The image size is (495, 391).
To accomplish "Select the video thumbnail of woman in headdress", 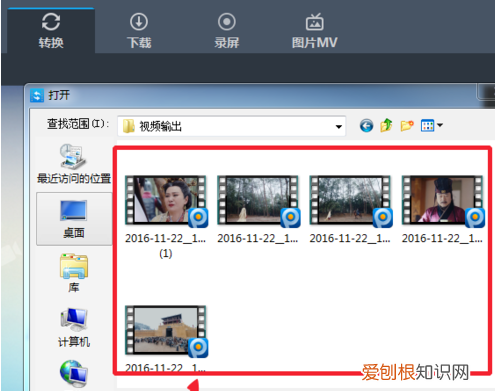I will (166, 201).
